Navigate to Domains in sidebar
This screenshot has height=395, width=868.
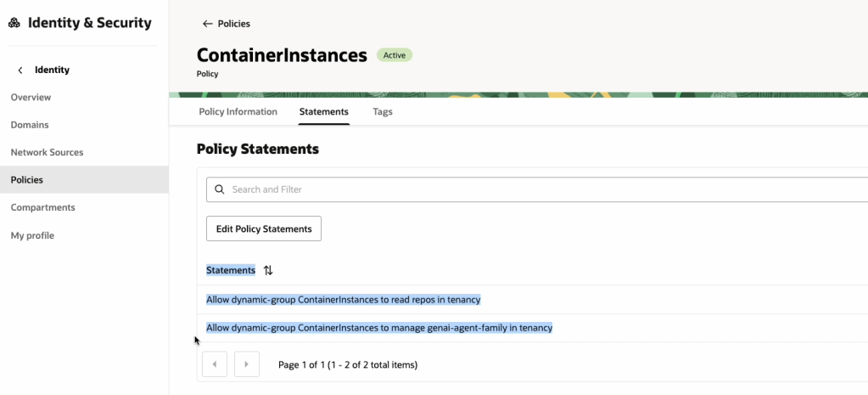[x=30, y=125]
